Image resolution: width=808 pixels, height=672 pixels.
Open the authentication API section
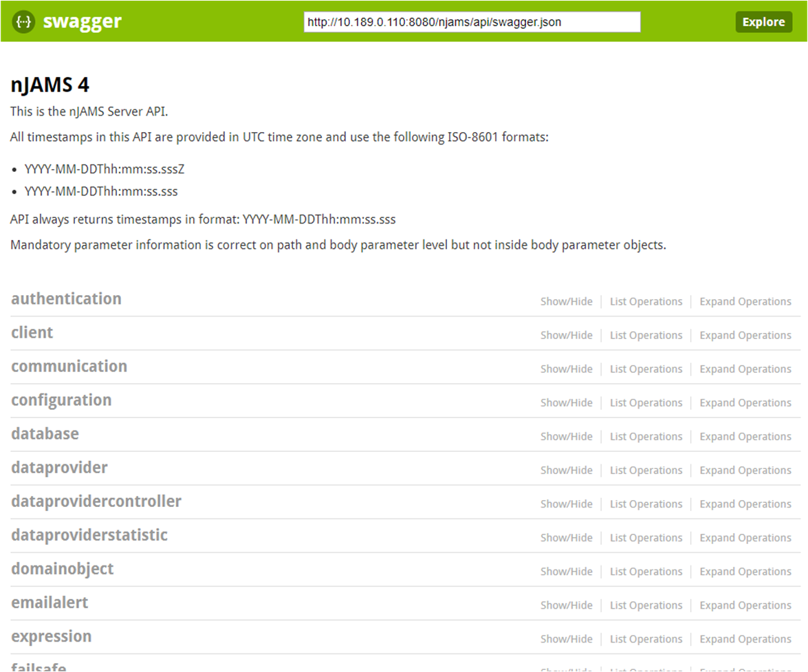[x=67, y=299]
